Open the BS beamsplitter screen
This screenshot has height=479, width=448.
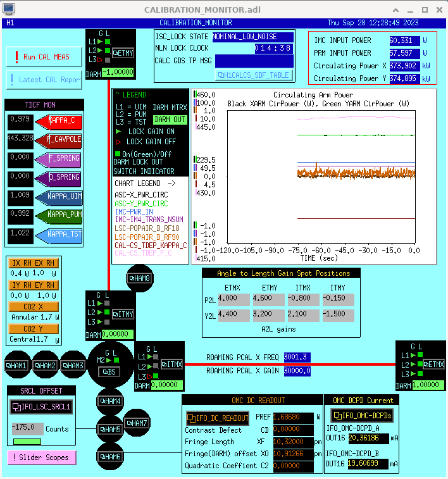point(111,371)
